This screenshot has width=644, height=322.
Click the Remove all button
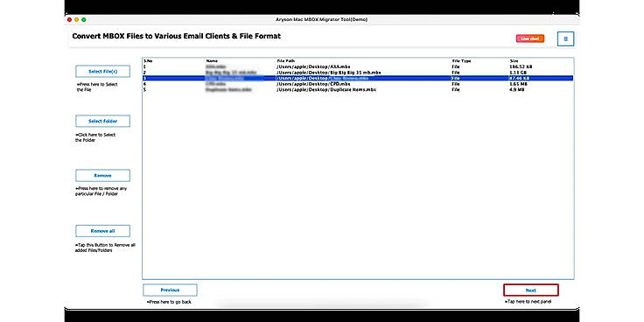tap(102, 231)
